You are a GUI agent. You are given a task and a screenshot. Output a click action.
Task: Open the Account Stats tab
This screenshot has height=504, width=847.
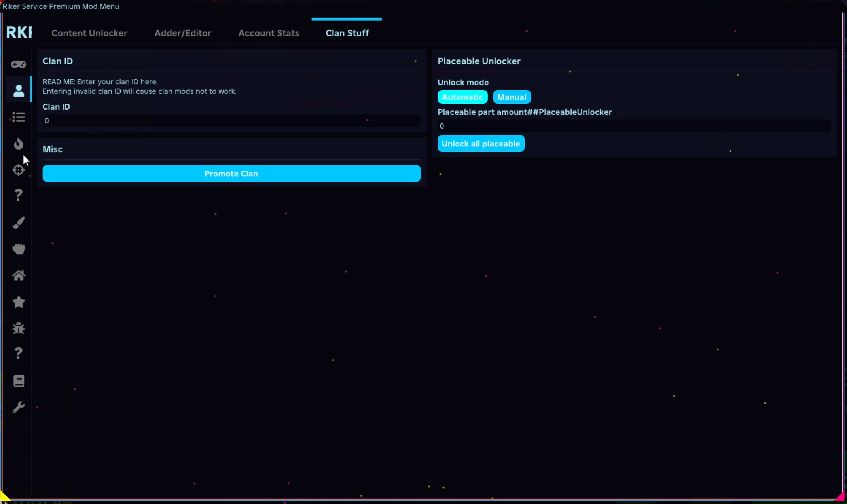pos(269,33)
